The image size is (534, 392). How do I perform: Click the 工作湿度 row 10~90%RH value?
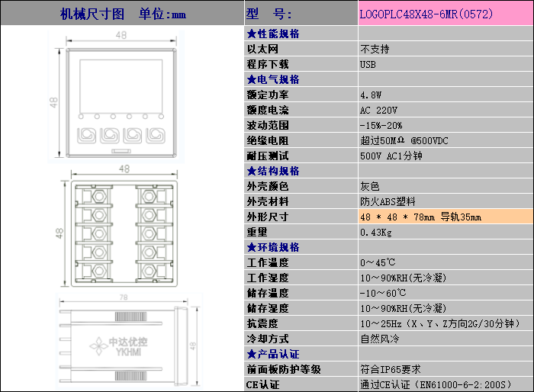404,278
